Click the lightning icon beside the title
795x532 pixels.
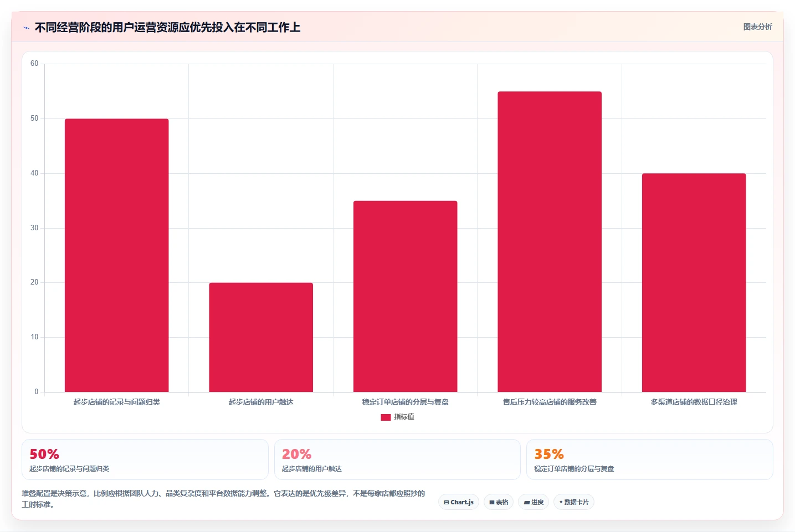click(x=26, y=28)
